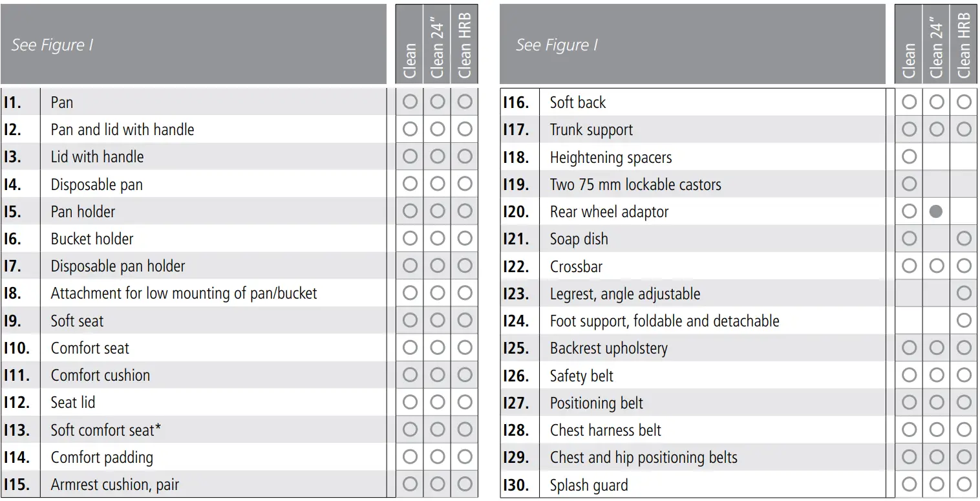Select Clean HRB circle for Foot support
This screenshot has width=980, height=501.
[964, 321]
